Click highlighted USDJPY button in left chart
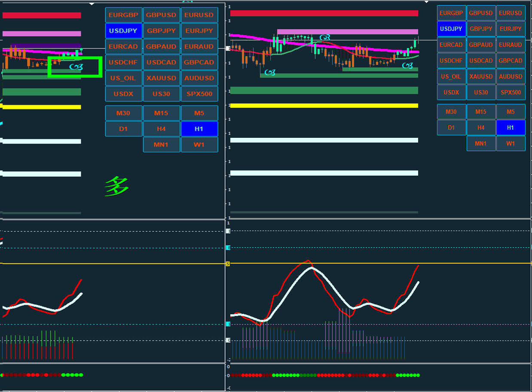This screenshot has height=392, width=532. [123, 31]
